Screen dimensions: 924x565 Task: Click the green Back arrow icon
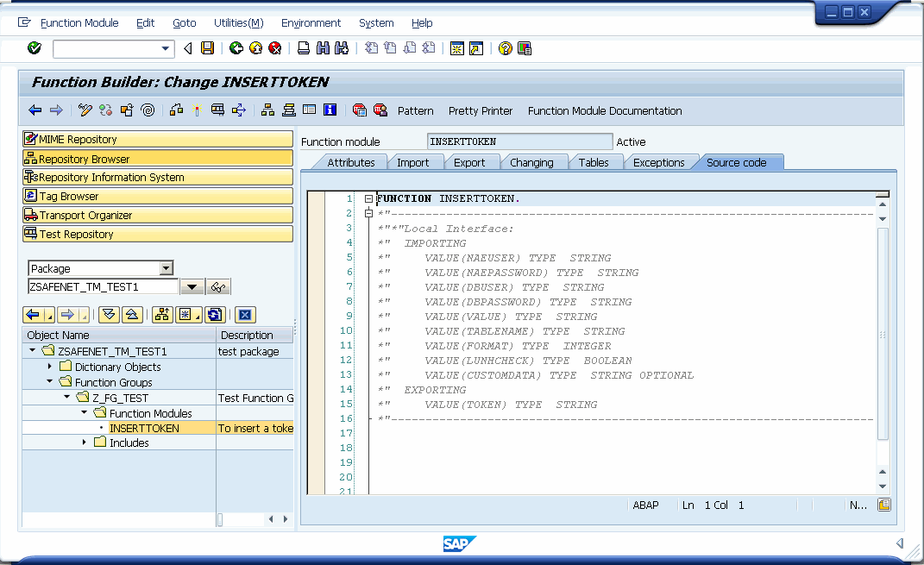(x=236, y=48)
